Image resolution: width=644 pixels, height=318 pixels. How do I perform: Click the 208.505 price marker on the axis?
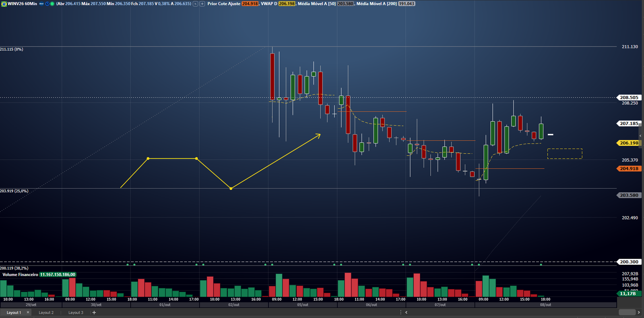(x=629, y=98)
